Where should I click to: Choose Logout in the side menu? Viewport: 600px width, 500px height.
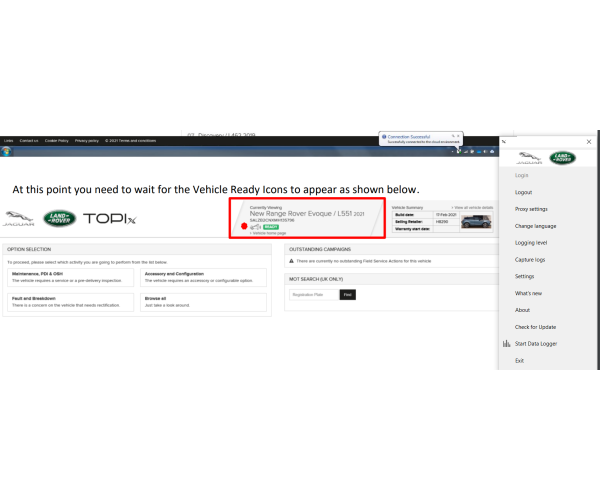click(523, 192)
